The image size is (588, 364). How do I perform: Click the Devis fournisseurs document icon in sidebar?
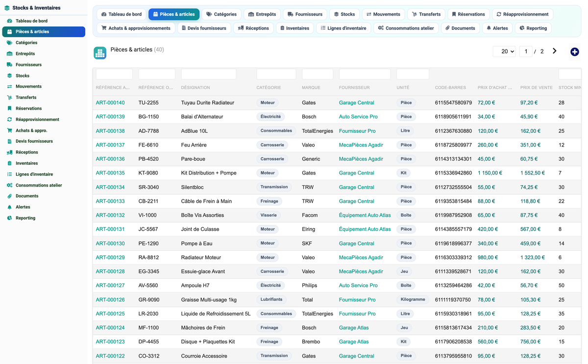tap(9, 142)
